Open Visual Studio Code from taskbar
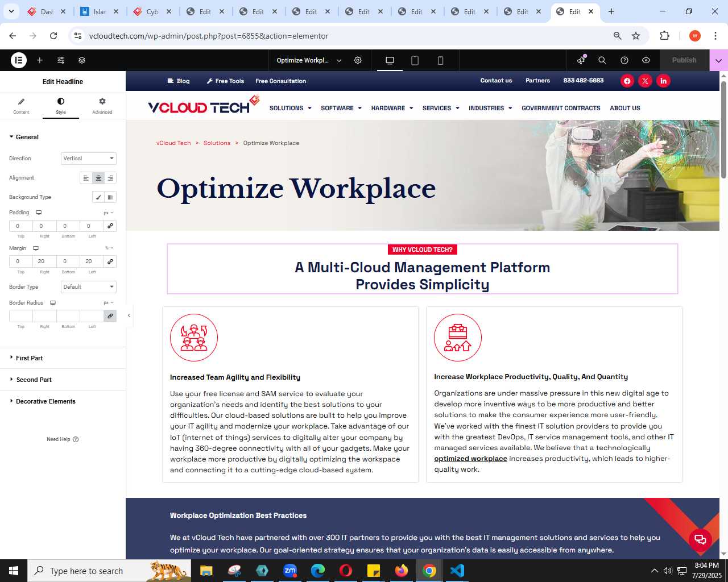Image resolution: width=728 pixels, height=582 pixels. [457, 571]
